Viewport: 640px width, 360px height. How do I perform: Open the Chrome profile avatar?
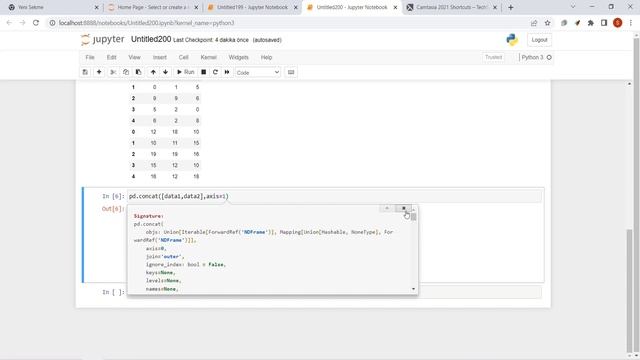(618, 23)
